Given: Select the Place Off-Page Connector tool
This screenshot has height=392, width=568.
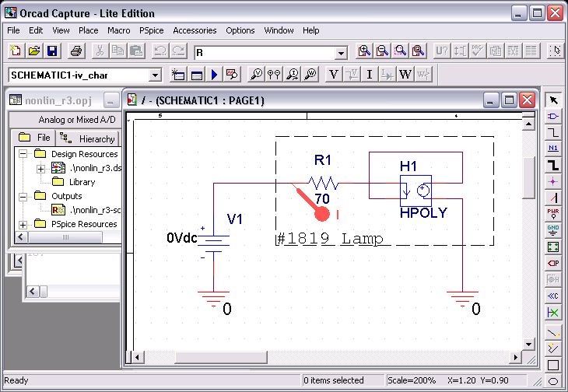Looking at the screenshot, I should [x=553, y=296].
